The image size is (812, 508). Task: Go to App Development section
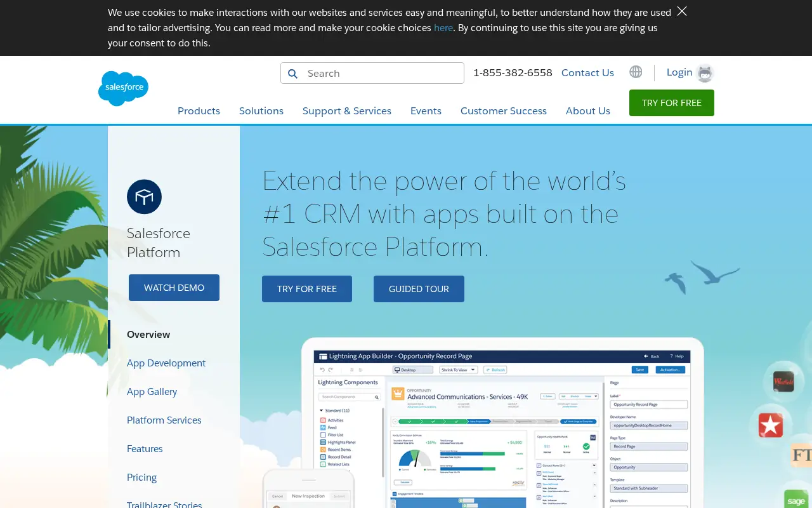[x=166, y=363]
